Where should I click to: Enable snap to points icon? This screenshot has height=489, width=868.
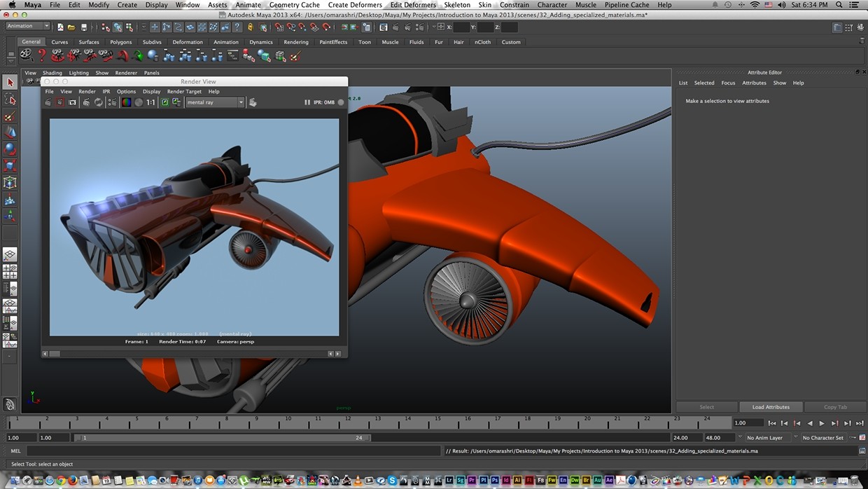click(304, 27)
